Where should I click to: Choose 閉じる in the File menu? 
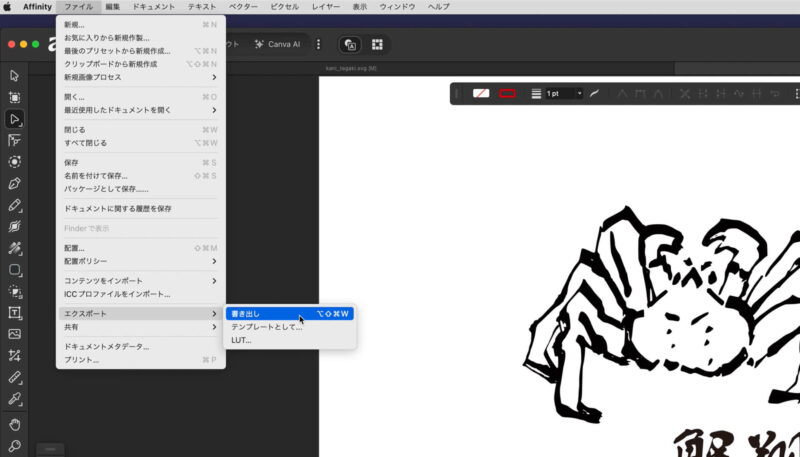click(x=141, y=130)
